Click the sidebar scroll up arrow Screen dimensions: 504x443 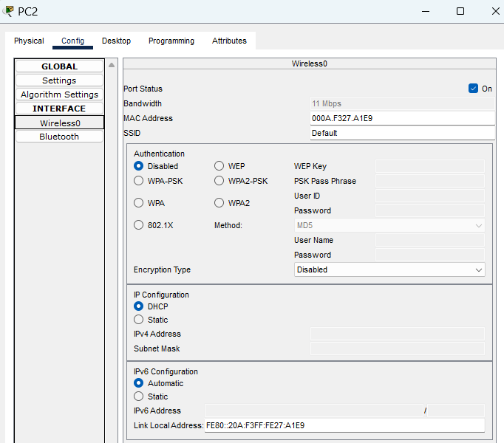click(x=112, y=65)
